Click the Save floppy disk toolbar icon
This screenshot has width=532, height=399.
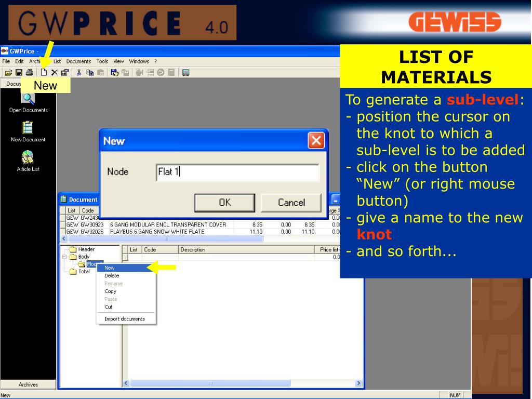[x=19, y=72]
